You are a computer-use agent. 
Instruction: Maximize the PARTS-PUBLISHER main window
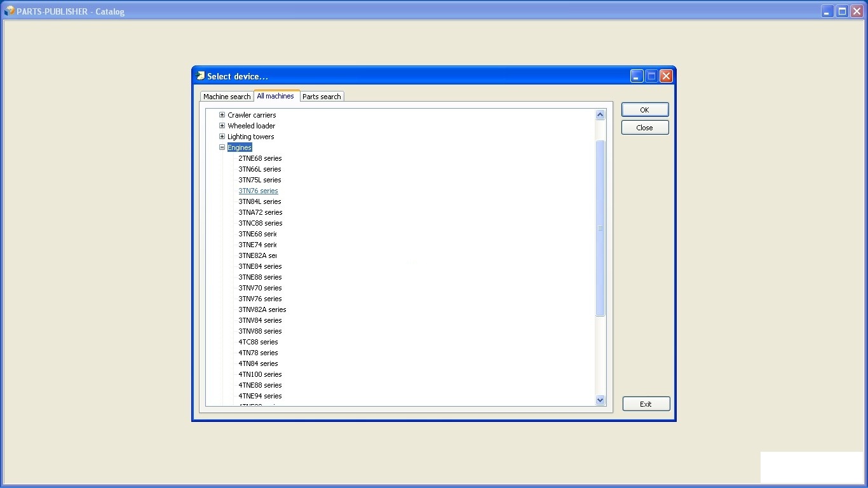click(x=842, y=11)
